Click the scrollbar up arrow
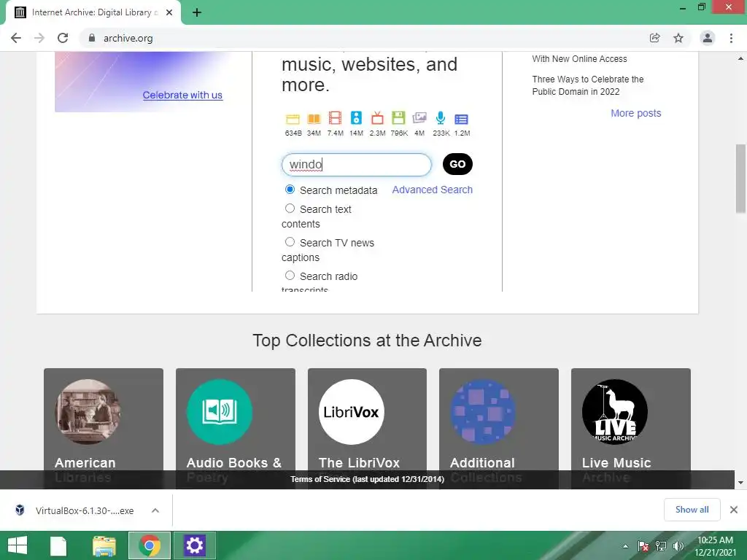 point(740,58)
